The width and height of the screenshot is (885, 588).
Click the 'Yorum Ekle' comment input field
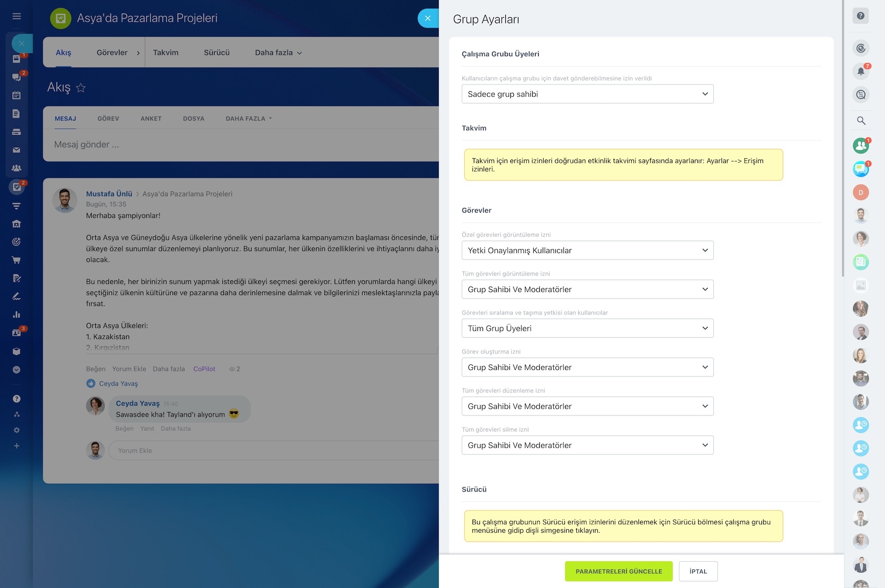[x=273, y=450]
